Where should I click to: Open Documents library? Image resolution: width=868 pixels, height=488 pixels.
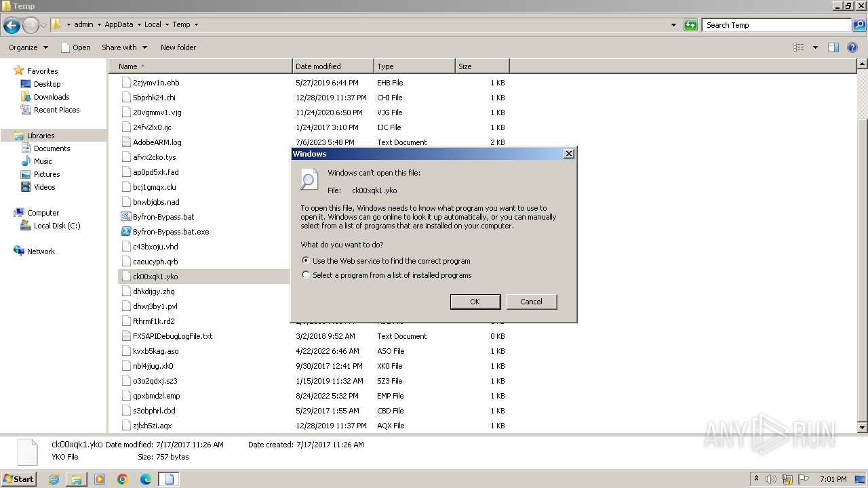tap(52, 148)
